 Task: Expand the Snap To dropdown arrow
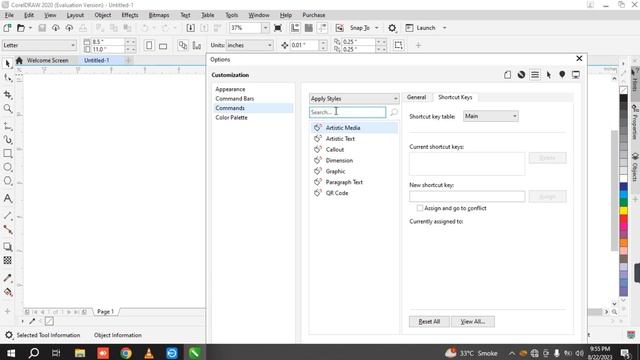coord(377,28)
